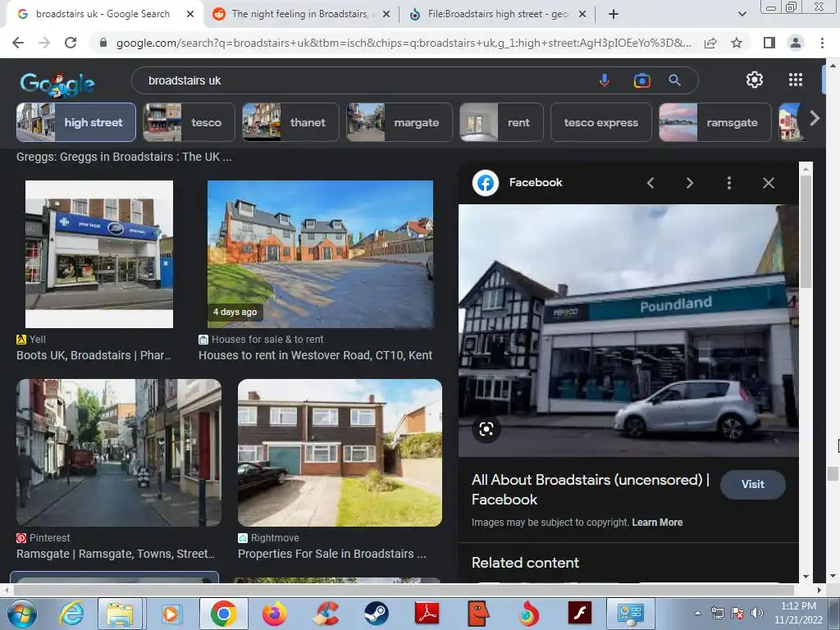Select the tesco express filter chip

point(601,123)
